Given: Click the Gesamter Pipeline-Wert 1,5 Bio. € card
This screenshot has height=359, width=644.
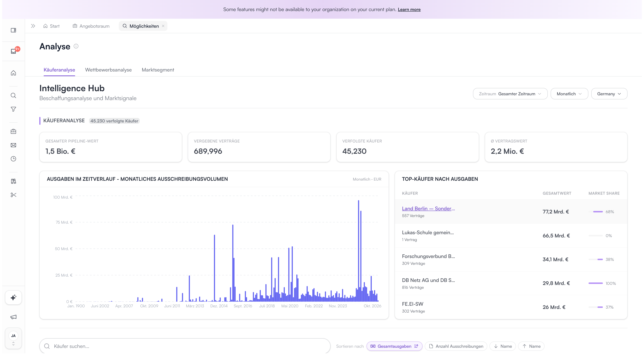Looking at the screenshot, I should 111,147.
